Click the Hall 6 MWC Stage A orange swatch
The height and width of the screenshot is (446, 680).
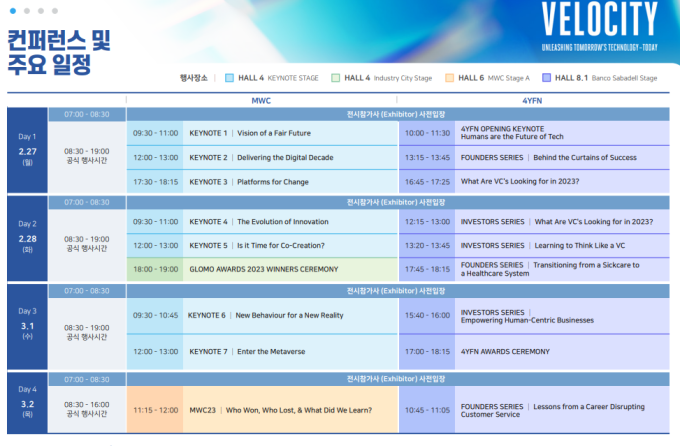coord(450,78)
